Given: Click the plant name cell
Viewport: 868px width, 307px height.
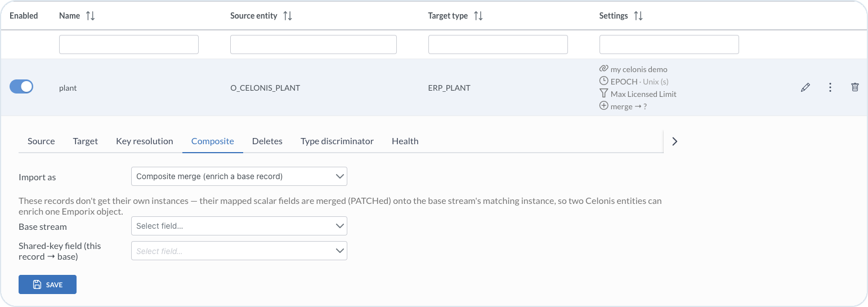Looking at the screenshot, I should (68, 88).
